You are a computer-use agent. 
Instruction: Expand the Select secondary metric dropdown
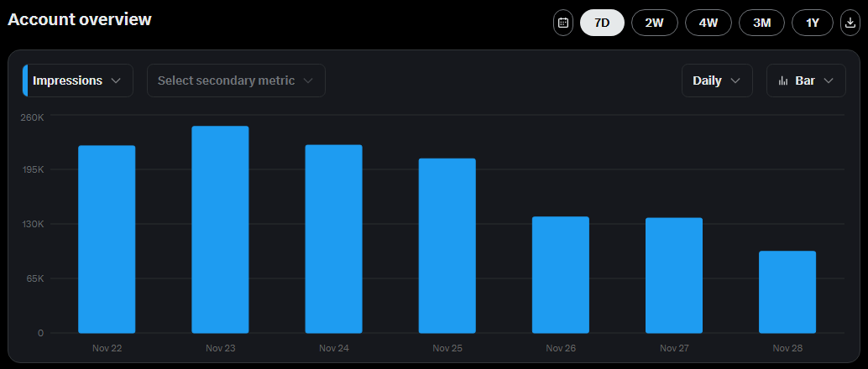click(x=236, y=81)
